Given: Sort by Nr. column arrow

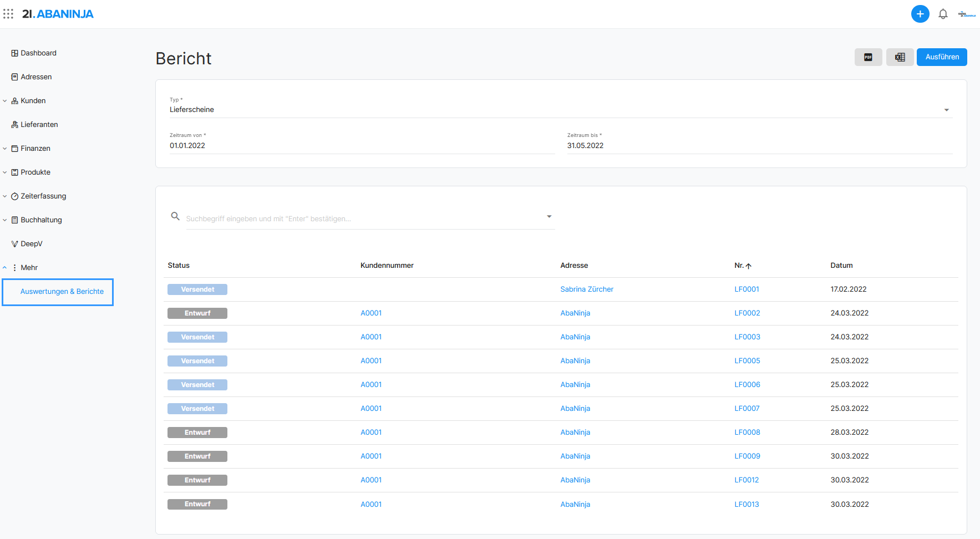Looking at the screenshot, I should coord(749,266).
